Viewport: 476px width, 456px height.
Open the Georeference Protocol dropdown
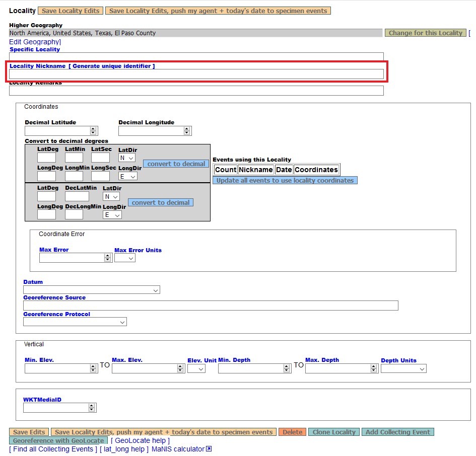[75, 322]
